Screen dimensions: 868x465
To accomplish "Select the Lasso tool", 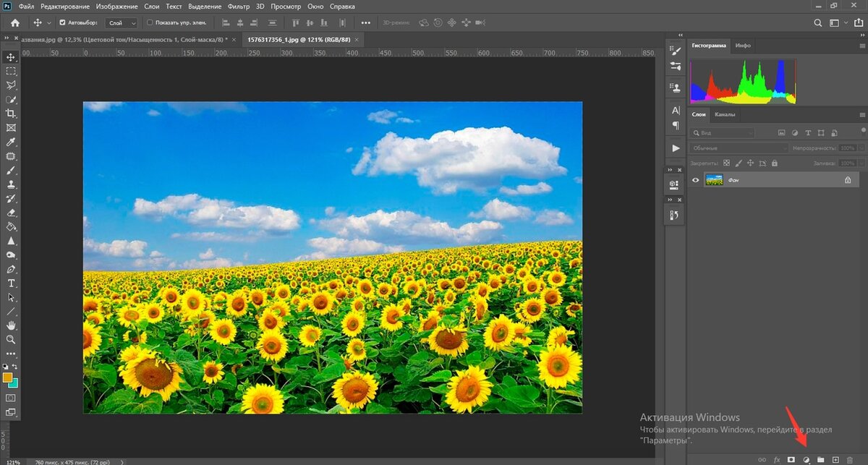I will coord(11,85).
